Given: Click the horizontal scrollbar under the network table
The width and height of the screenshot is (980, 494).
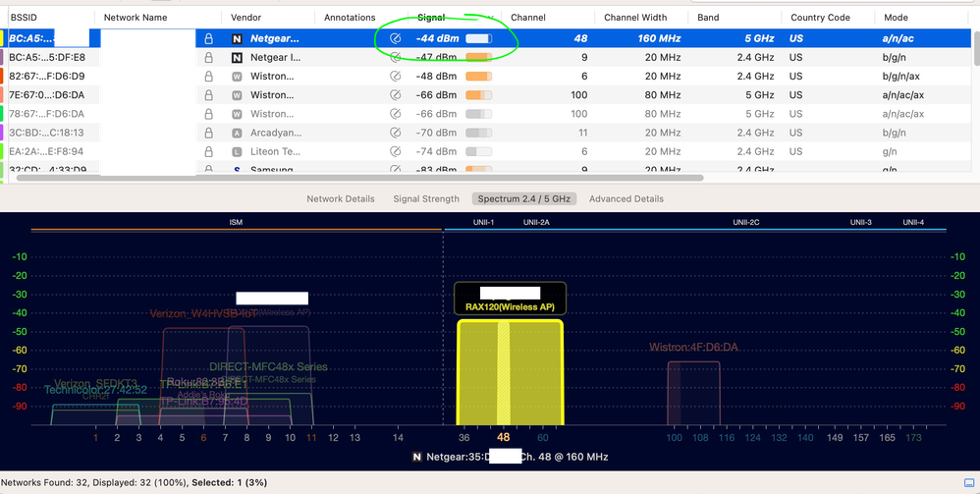Looking at the screenshot, I should pyautogui.click(x=360, y=178).
